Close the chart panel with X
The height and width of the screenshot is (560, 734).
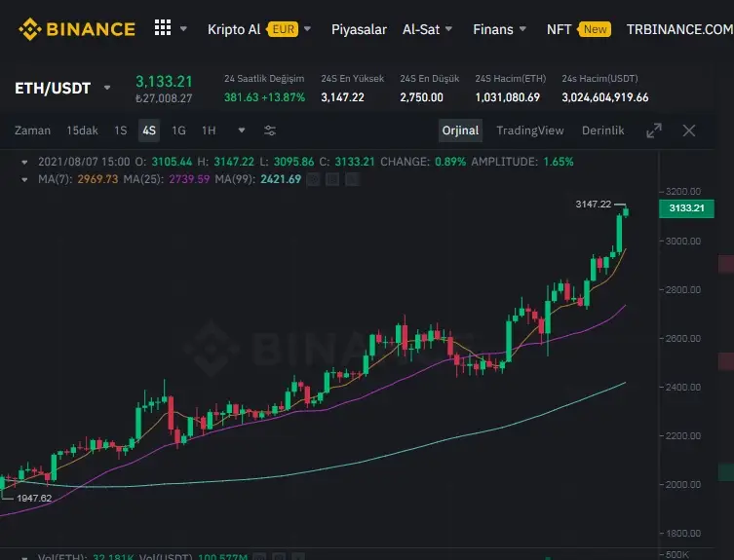tap(688, 131)
